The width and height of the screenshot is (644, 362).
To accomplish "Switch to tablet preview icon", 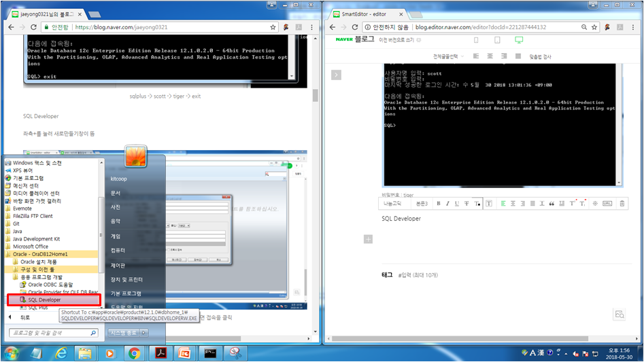I will pos(497,40).
